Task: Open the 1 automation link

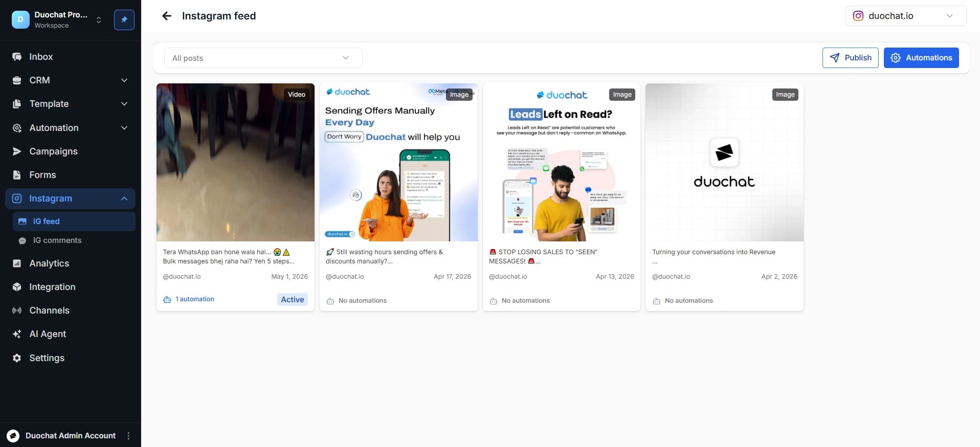Action: click(195, 299)
